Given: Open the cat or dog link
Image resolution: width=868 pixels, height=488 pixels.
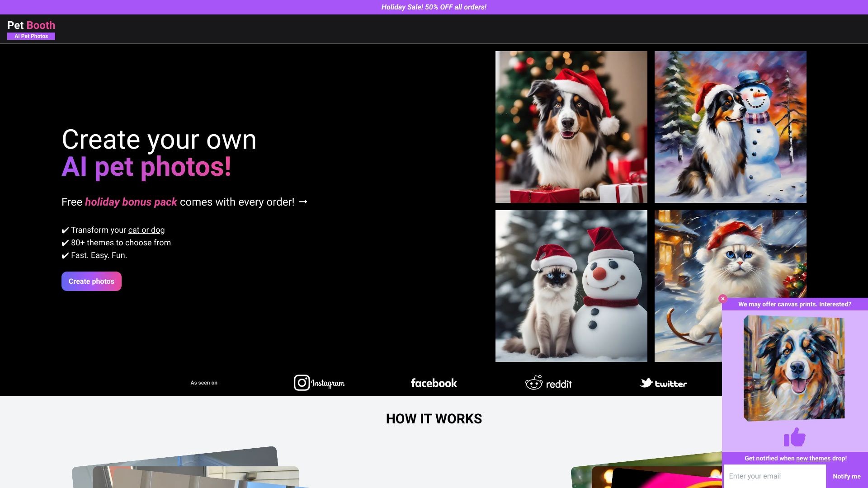Looking at the screenshot, I should point(146,230).
